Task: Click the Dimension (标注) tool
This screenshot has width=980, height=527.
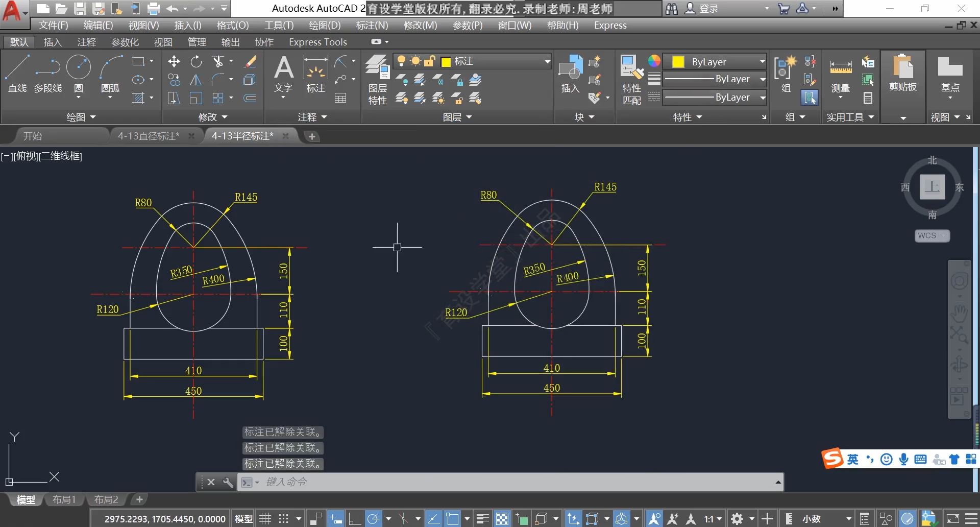Action: [x=315, y=74]
